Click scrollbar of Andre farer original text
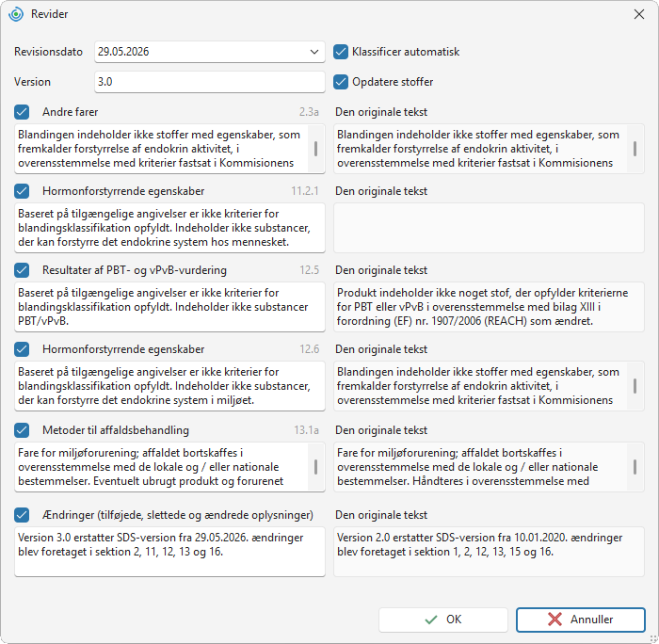659x644 pixels. coord(635,149)
